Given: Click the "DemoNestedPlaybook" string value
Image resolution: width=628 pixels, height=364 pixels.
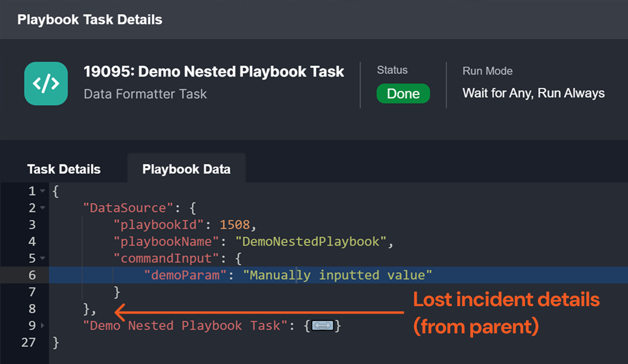Looking at the screenshot, I should pos(310,242).
